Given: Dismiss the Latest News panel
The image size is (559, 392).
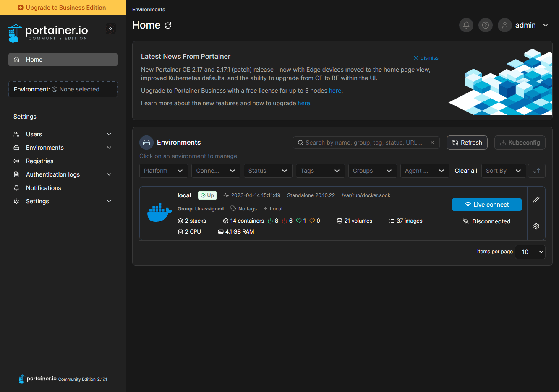Looking at the screenshot, I should point(426,58).
